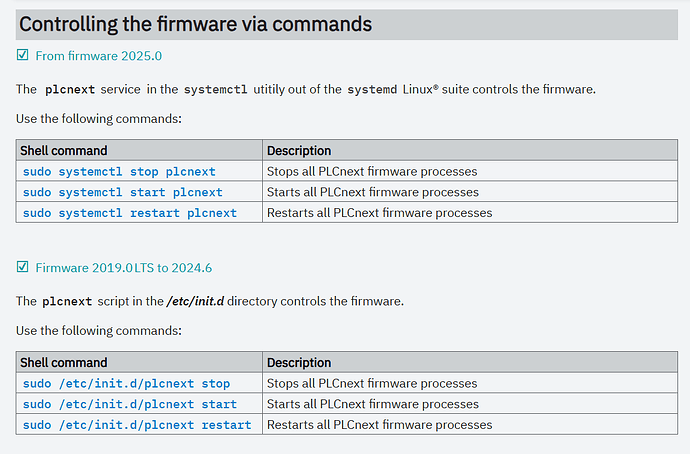Screen dimensions: 690x454
Task: Click the bold systemd word in the paragraph
Action: point(371,90)
